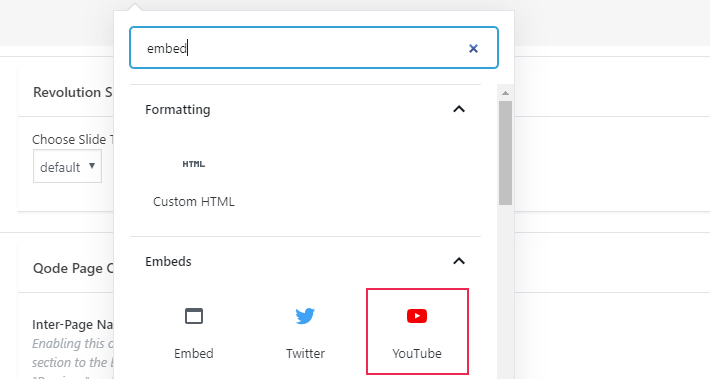Open the 'default' slide dropdown

click(67, 167)
